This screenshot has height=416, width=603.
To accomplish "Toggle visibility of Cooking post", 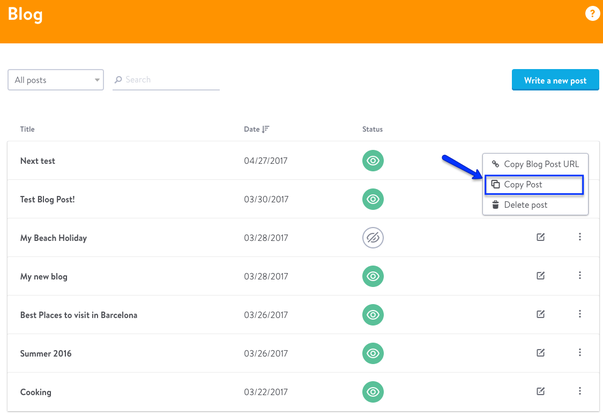I will (373, 391).
